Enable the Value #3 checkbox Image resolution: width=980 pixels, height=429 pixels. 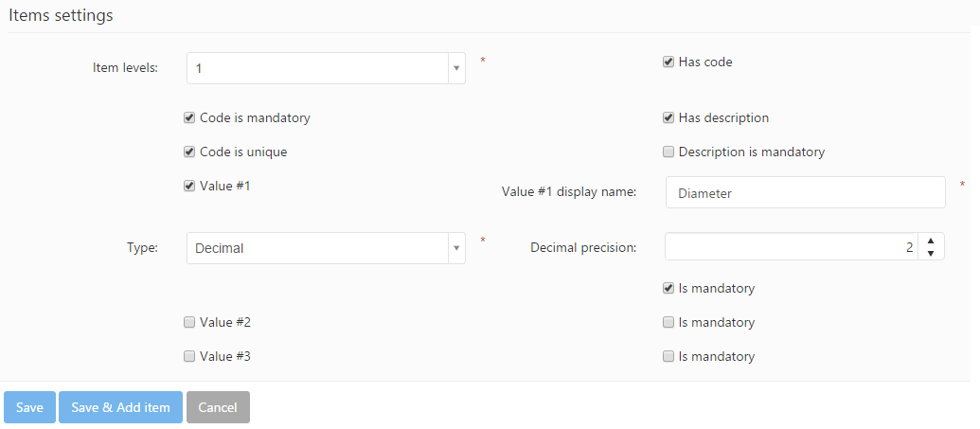point(189,357)
